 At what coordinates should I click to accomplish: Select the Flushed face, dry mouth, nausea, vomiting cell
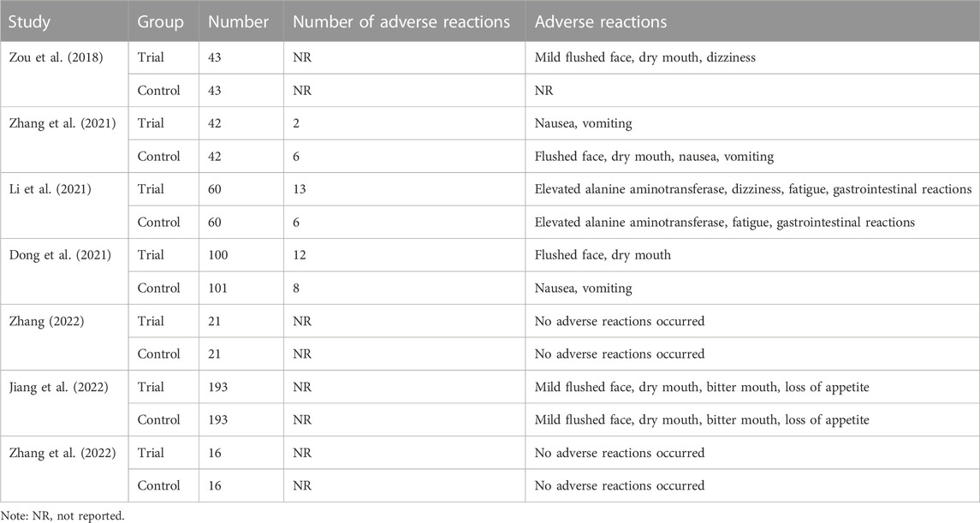coord(654,156)
